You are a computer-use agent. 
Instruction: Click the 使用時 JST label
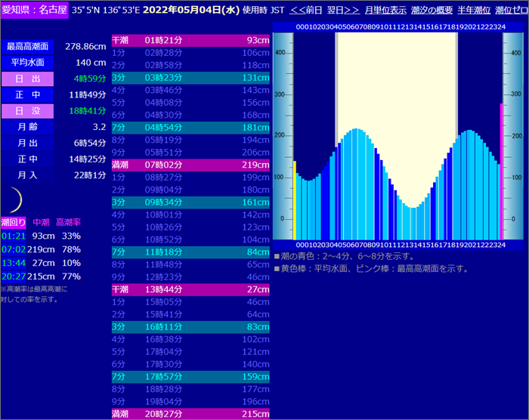tap(264, 10)
